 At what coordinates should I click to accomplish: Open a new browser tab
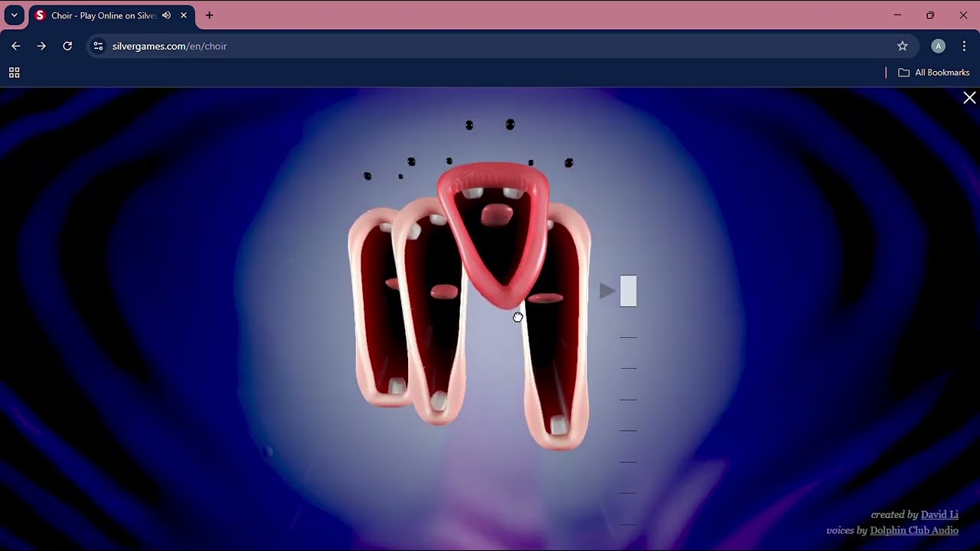[x=209, y=15]
